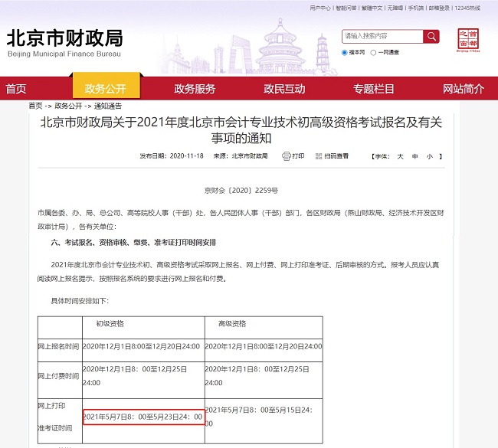This screenshot has height=448, width=498.
Task: Click the 初级资格 column header
Action: click(110, 323)
